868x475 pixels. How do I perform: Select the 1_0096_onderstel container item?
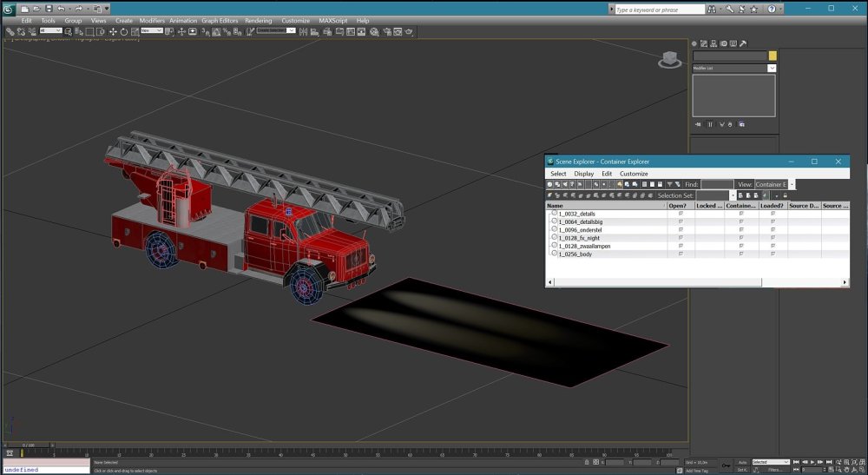(580, 230)
